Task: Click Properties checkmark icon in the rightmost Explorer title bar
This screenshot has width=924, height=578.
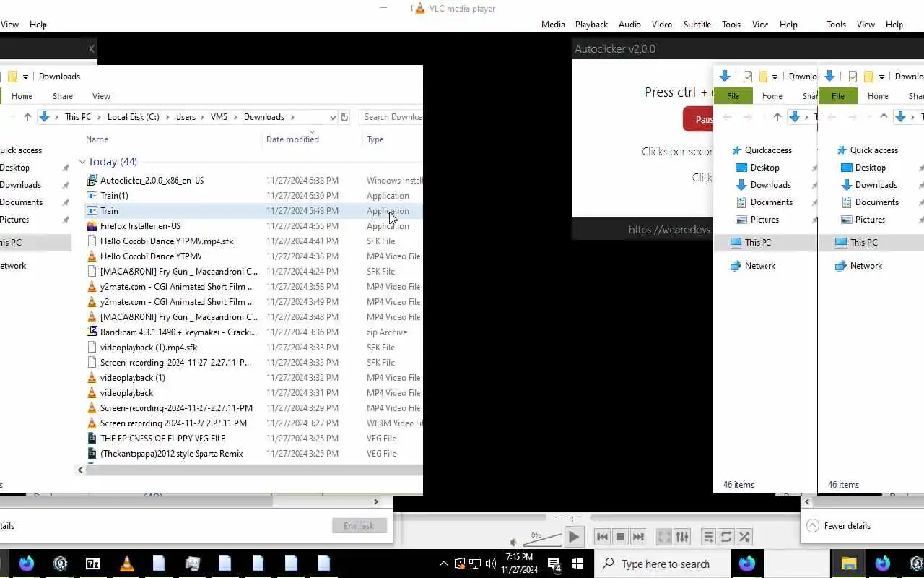Action: click(x=853, y=77)
